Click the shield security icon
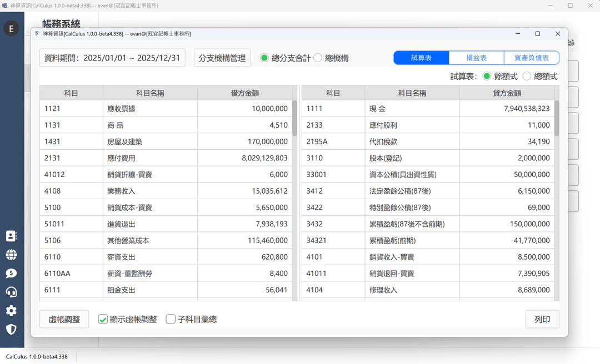 [11, 329]
